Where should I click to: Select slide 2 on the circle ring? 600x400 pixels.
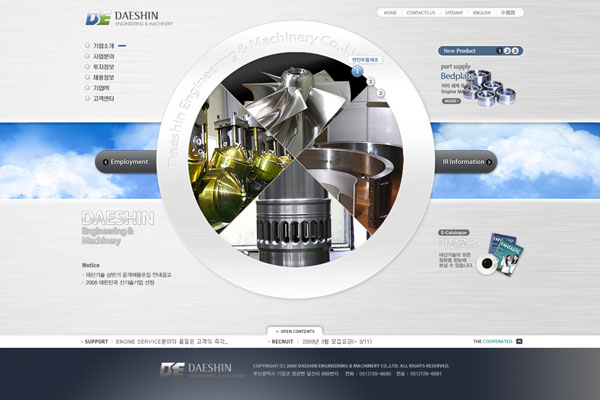point(370,81)
